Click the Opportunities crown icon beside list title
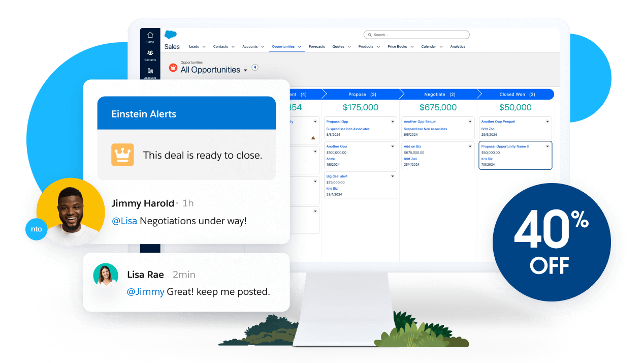Viewport: 644px width, 363px height. coord(173,68)
